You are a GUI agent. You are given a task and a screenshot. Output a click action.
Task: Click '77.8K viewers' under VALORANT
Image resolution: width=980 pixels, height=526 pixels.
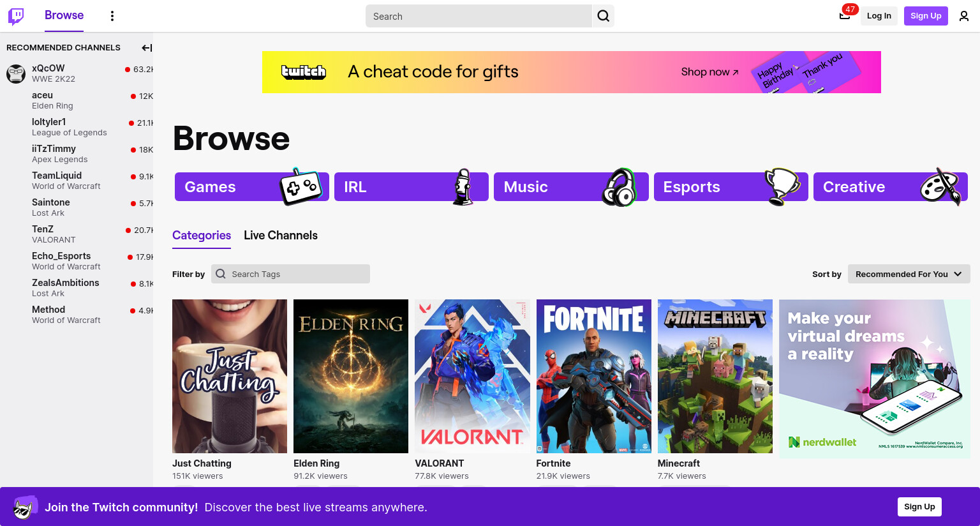[442, 476]
